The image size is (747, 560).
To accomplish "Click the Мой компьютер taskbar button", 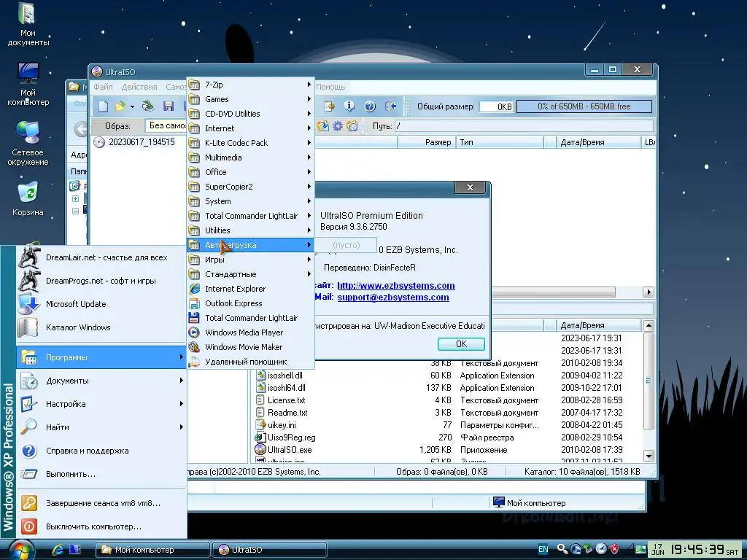I will (152, 550).
